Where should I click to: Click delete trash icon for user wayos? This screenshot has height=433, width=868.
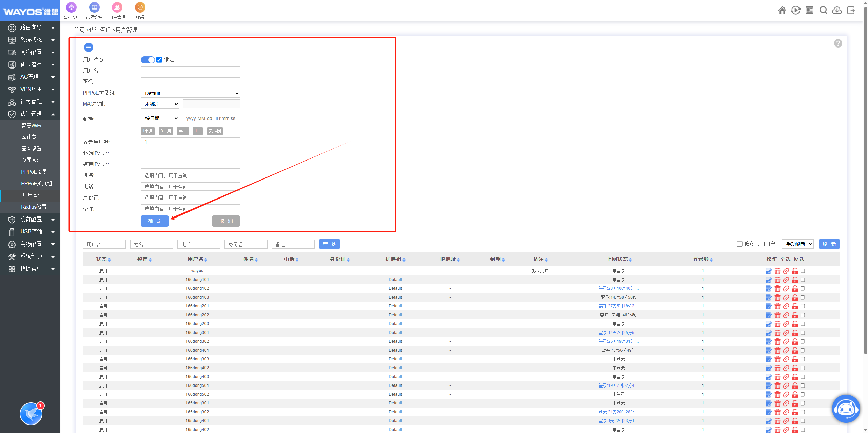777,271
